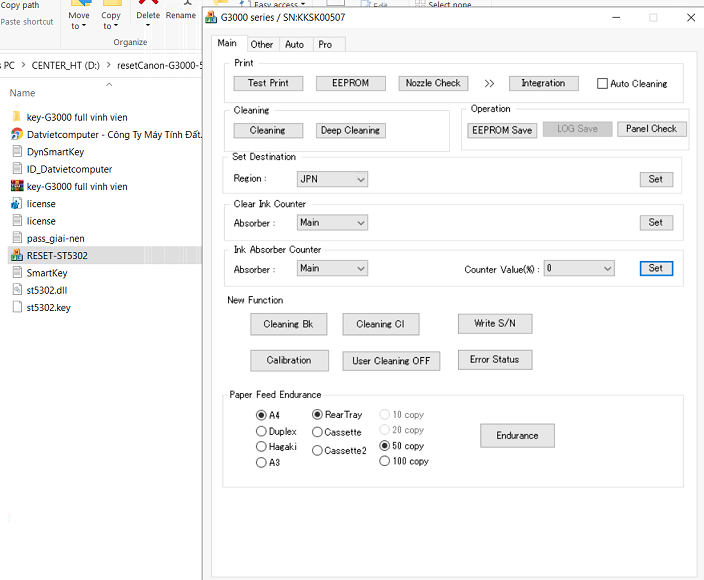Switch to the Other tab
Screen dimensions: 704x580
[x=262, y=44]
